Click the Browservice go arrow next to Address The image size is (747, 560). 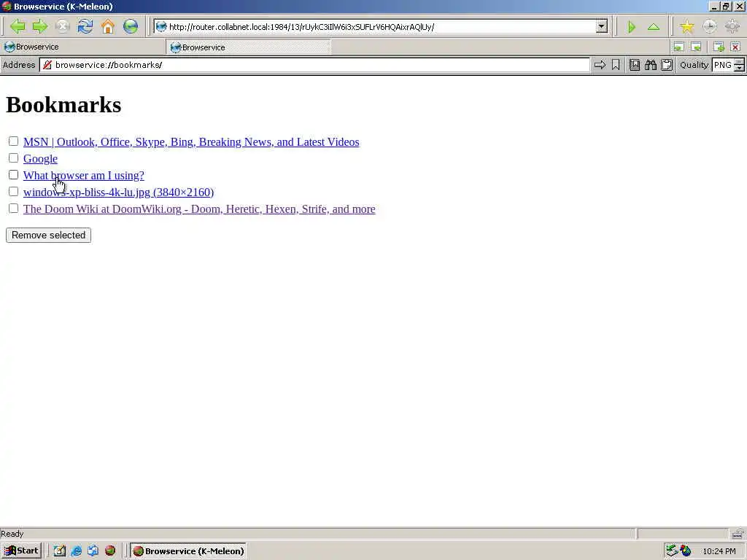coord(600,65)
